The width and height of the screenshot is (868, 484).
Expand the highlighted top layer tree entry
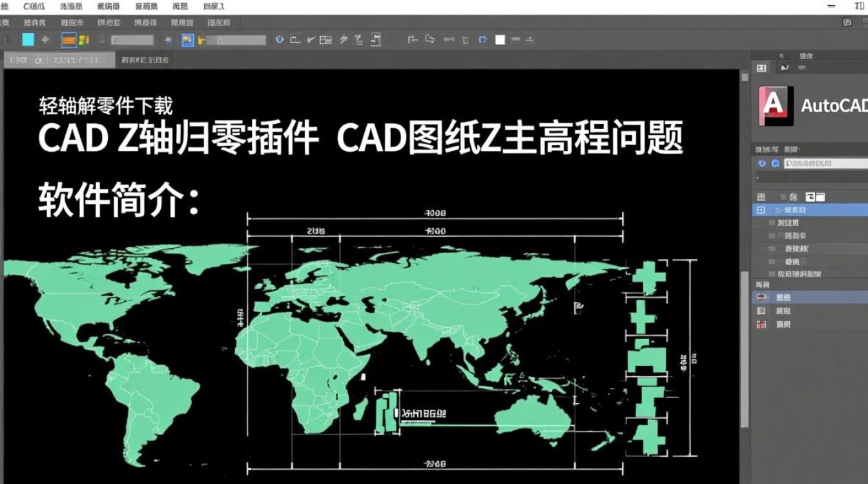(x=761, y=209)
